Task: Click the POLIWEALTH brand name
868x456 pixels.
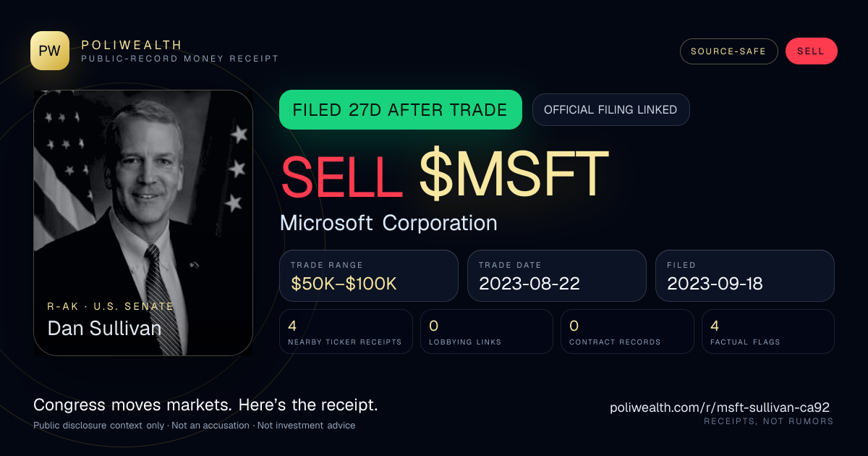Action: pos(132,45)
